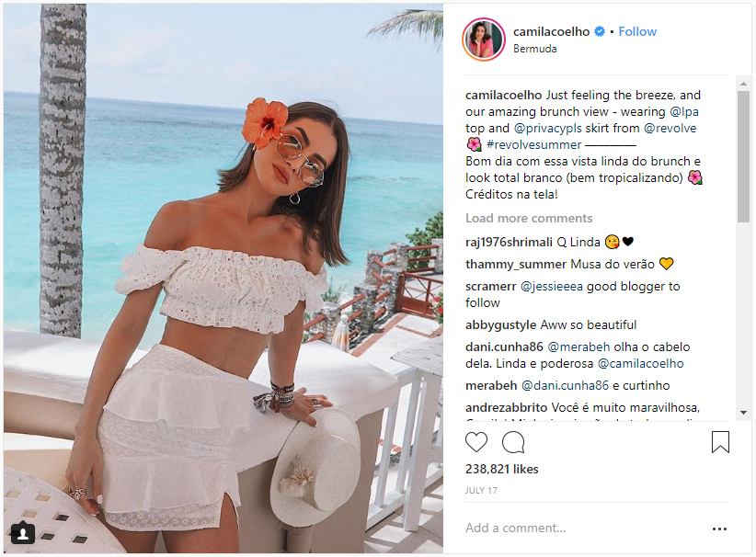Open camilacoelho's profile picture avatar

[484, 40]
